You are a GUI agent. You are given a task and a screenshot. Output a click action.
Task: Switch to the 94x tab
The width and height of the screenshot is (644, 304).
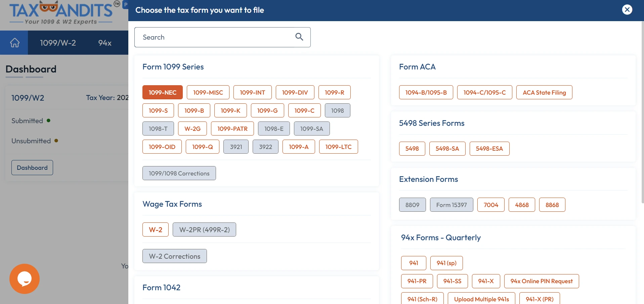(x=104, y=43)
